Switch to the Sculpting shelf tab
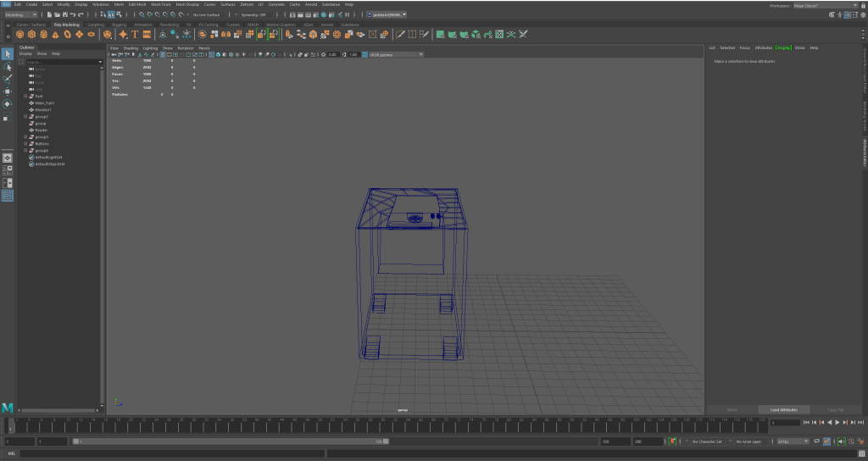The height and width of the screenshot is (461, 868). point(96,25)
